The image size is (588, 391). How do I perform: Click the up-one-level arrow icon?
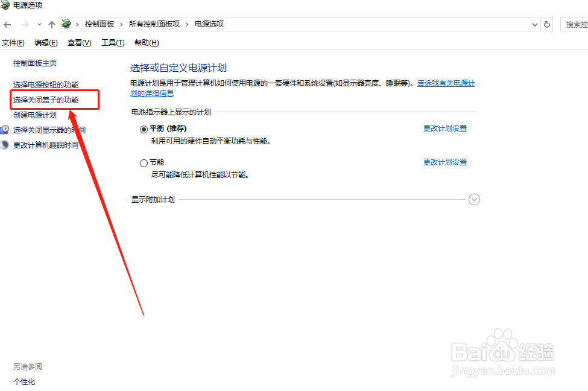tap(51, 24)
